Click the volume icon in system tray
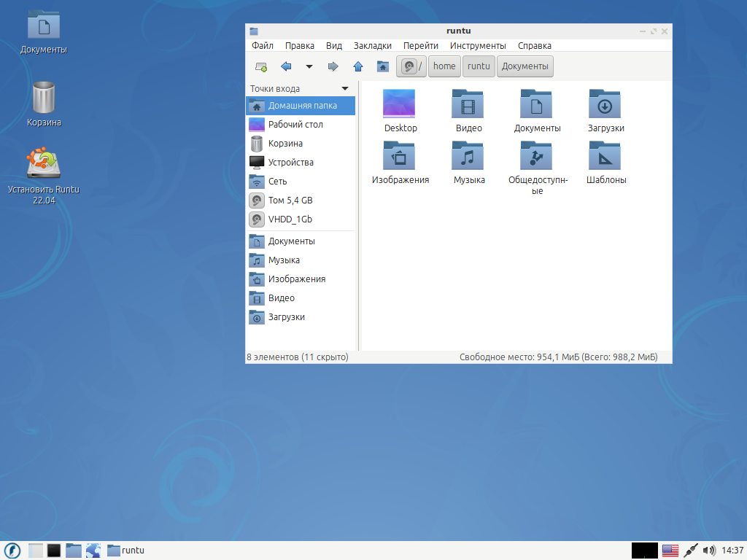The height and width of the screenshot is (560, 747). tap(708, 551)
